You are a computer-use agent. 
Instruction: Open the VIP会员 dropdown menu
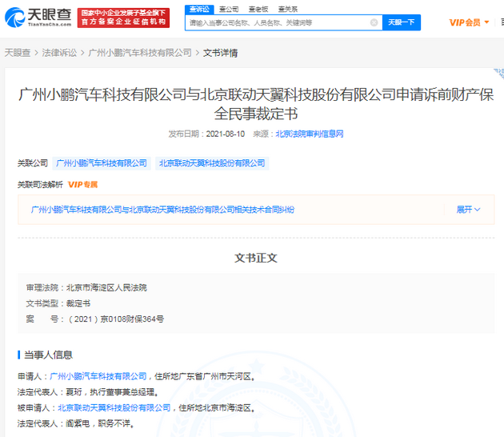(x=469, y=22)
